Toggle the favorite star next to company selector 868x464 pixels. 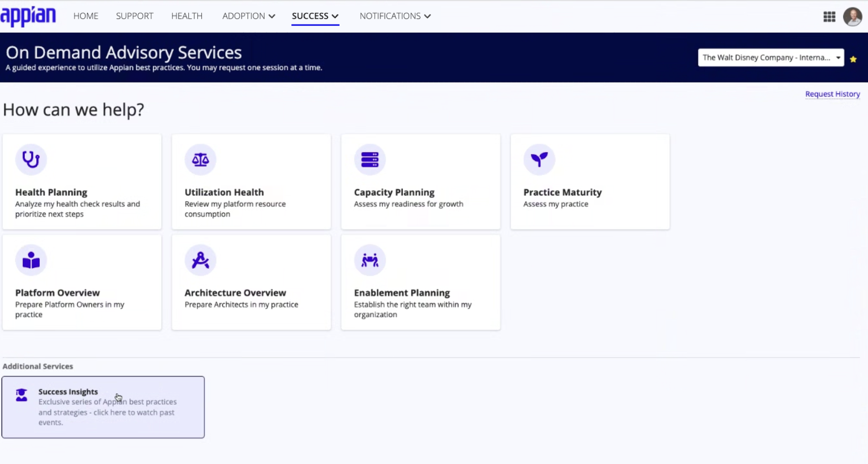[853, 59]
